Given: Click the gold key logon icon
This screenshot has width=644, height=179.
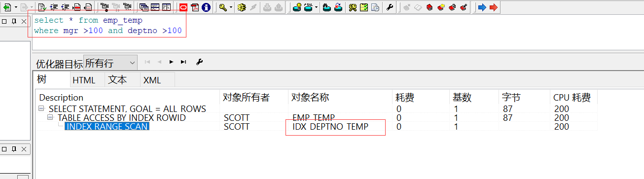Looking at the screenshot, I should (223, 7).
